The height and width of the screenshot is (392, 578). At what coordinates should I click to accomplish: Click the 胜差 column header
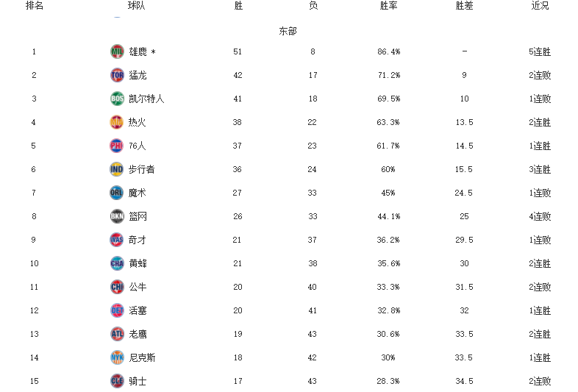[x=464, y=6]
